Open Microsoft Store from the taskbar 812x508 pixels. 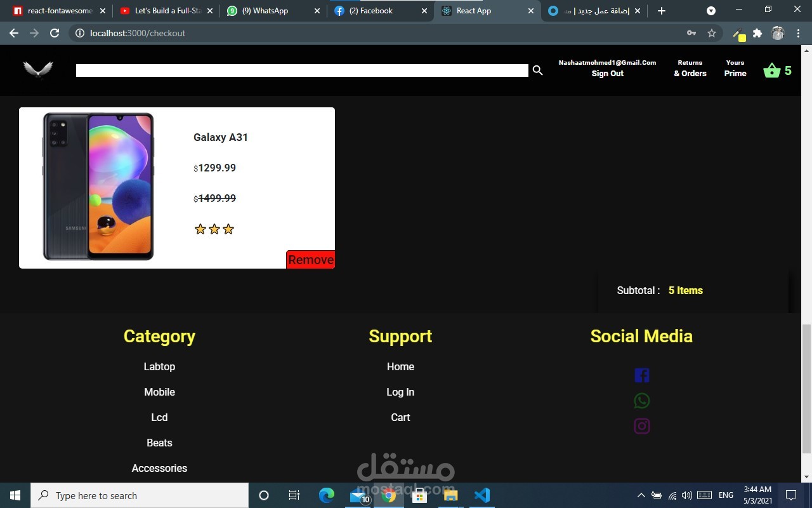[x=419, y=495]
